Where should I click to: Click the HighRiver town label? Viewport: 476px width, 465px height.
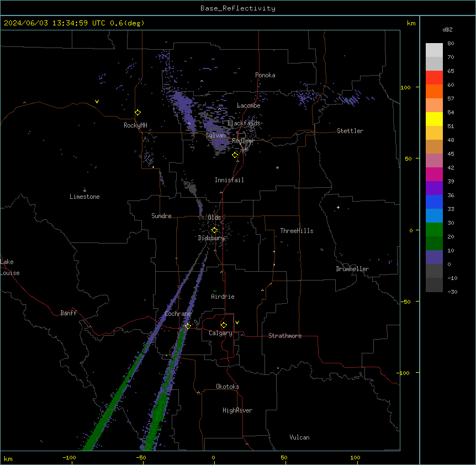coord(237,410)
